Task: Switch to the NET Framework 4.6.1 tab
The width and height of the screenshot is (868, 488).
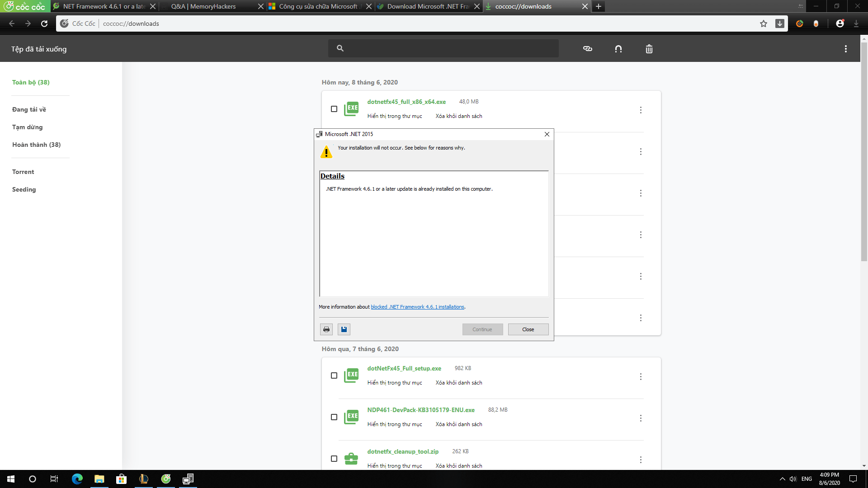Action: tap(104, 6)
